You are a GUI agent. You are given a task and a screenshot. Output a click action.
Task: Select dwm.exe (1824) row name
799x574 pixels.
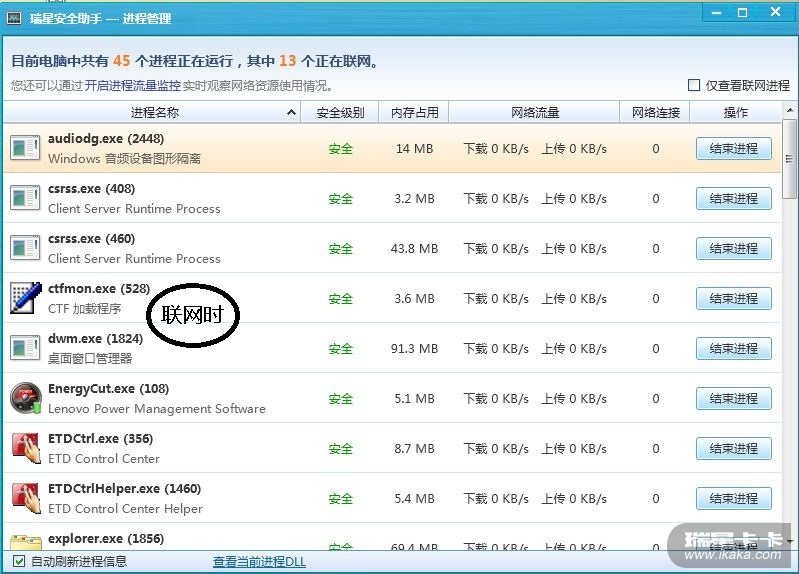click(x=95, y=338)
